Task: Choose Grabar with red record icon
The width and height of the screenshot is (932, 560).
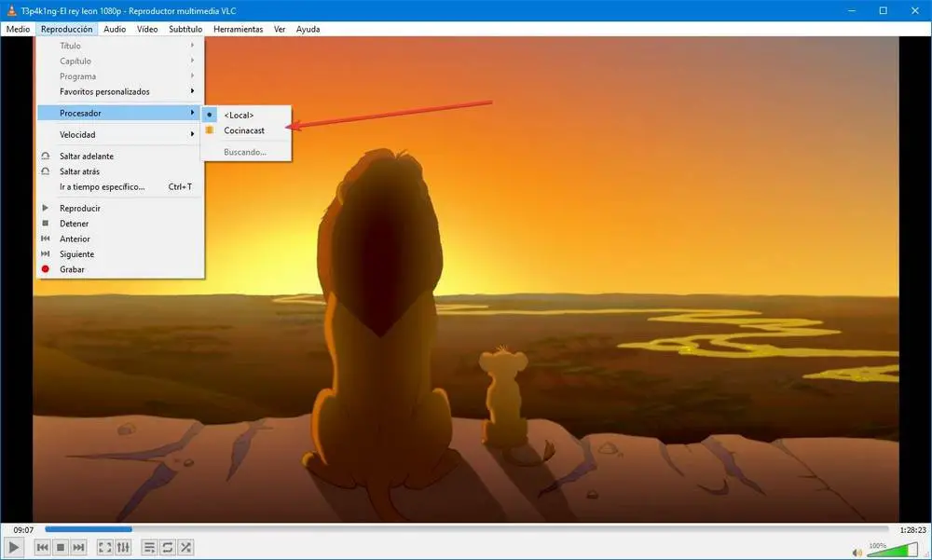Action: click(120, 269)
